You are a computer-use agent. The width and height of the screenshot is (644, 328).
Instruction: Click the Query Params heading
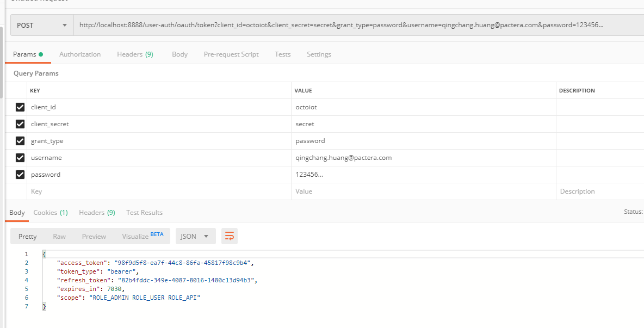[x=36, y=73]
